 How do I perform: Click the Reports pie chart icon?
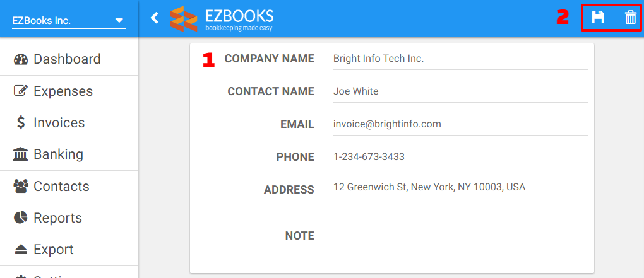point(21,217)
